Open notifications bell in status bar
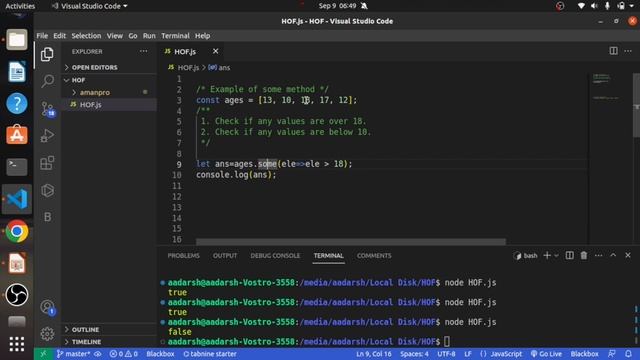Image resolution: width=640 pixels, height=360 pixels. pyautogui.click(x=628, y=354)
